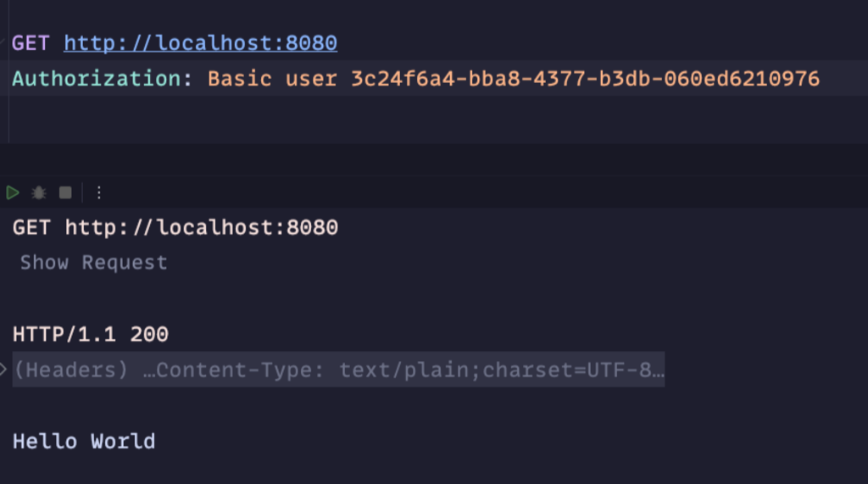Start debugging with the bug icon

tap(39, 192)
